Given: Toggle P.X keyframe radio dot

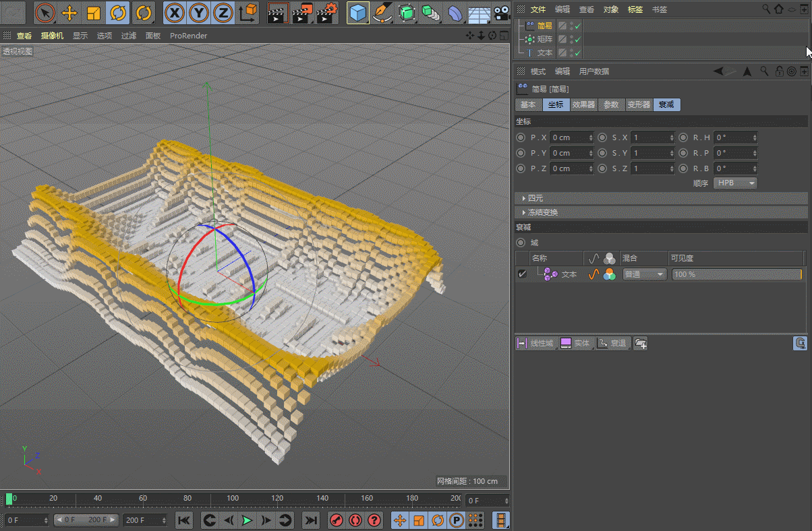Looking at the screenshot, I should 521,137.
